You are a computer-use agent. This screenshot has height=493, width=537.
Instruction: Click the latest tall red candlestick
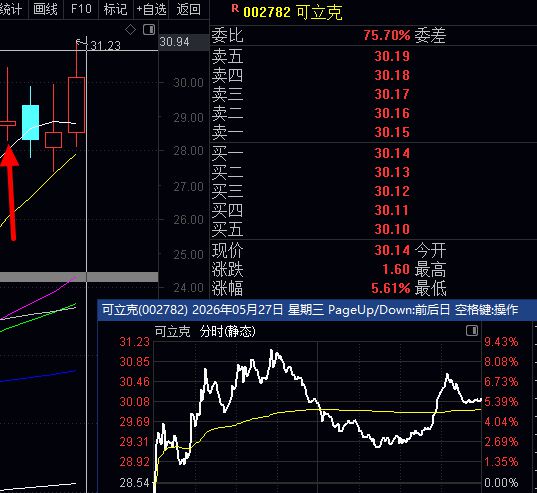pyautogui.click(x=76, y=105)
